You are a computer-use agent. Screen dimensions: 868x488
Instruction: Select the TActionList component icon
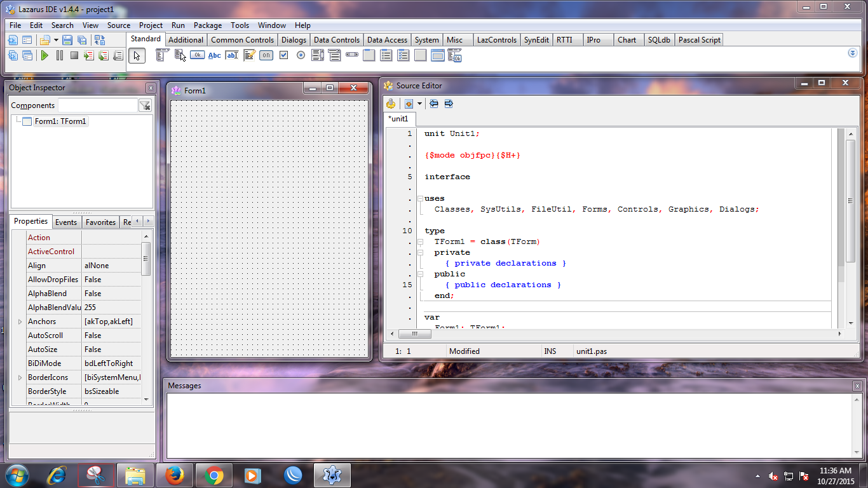(455, 55)
